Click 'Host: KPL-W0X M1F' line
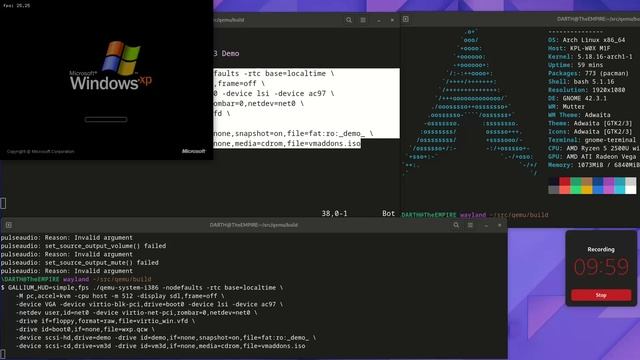The width and height of the screenshot is (640, 360). 579,48
